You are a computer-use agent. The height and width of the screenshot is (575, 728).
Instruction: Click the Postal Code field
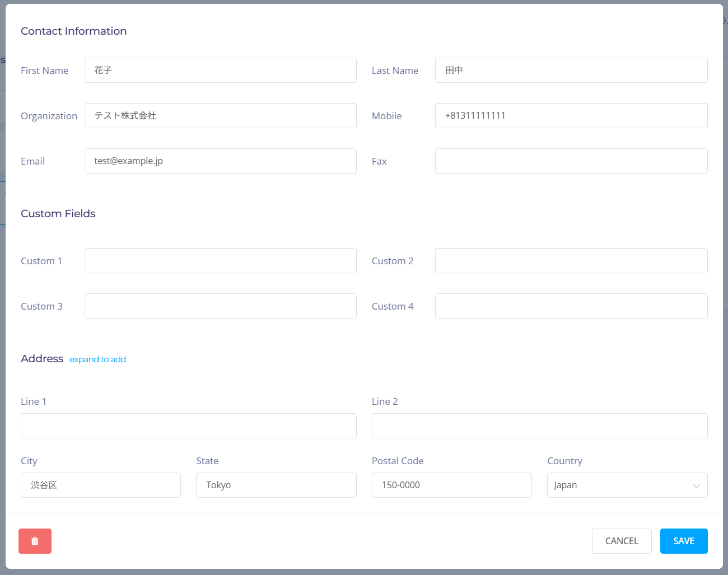[x=452, y=485]
